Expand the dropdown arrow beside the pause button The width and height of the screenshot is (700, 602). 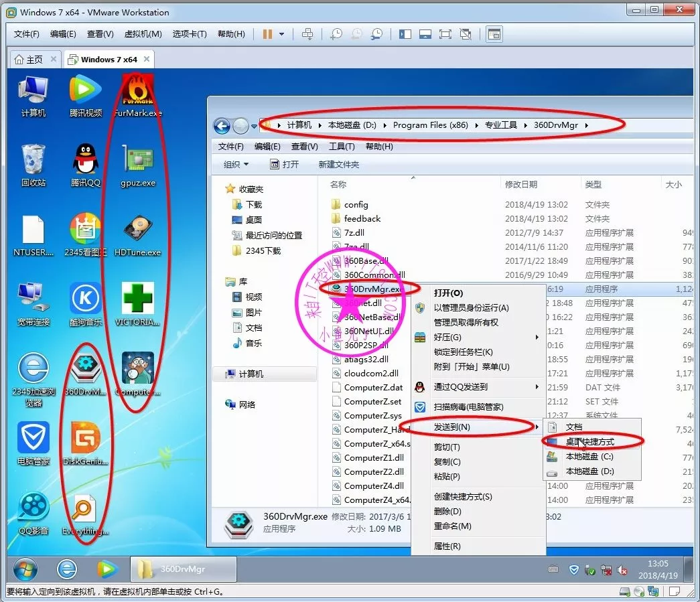[282, 34]
